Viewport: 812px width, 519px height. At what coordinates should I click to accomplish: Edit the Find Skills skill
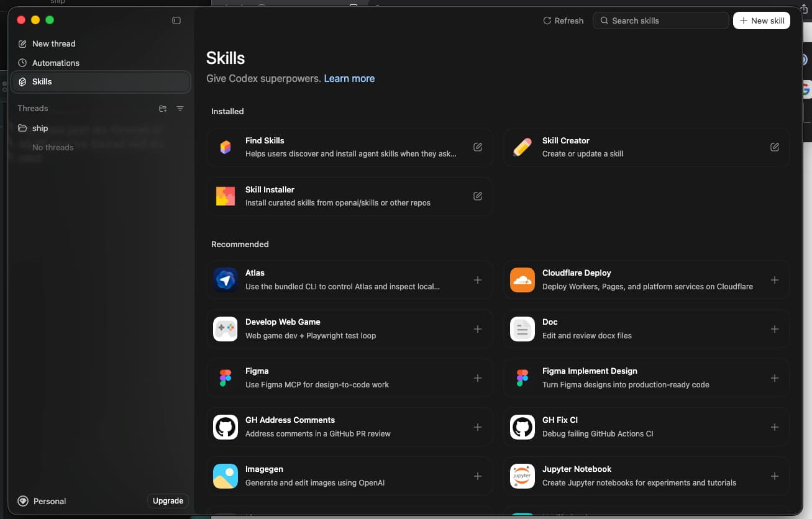click(477, 147)
